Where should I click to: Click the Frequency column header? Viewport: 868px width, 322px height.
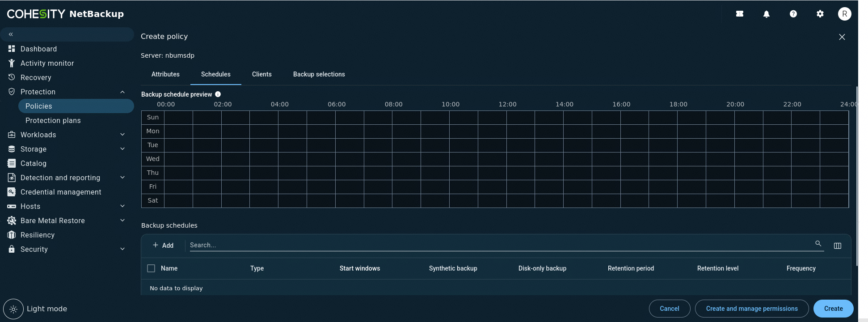pyautogui.click(x=801, y=268)
